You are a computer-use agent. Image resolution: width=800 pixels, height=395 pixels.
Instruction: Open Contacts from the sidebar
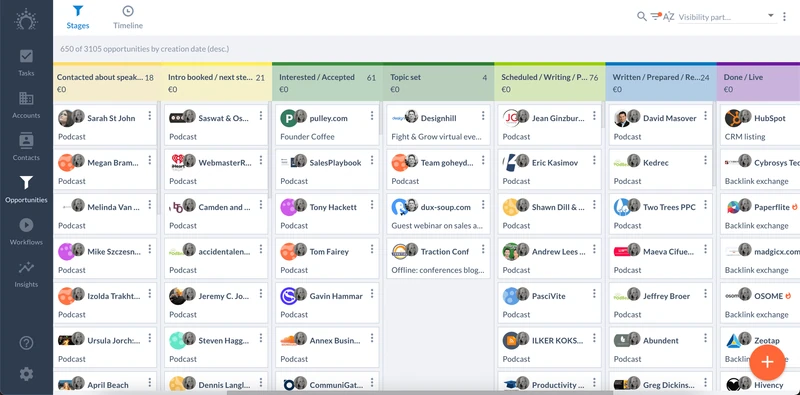26,147
